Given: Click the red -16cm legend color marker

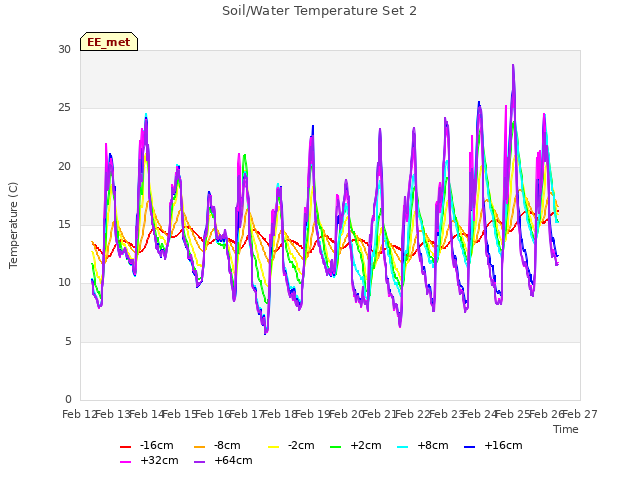Looking at the screenshot, I should tap(126, 447).
